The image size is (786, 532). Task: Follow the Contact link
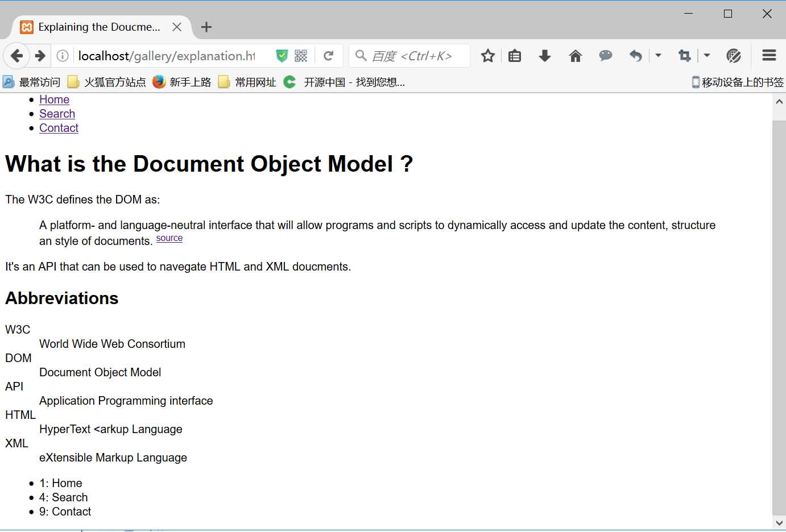[x=59, y=128]
